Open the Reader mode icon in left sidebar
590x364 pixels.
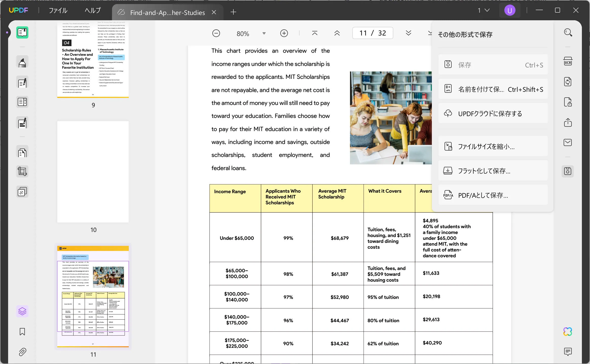tap(22, 32)
